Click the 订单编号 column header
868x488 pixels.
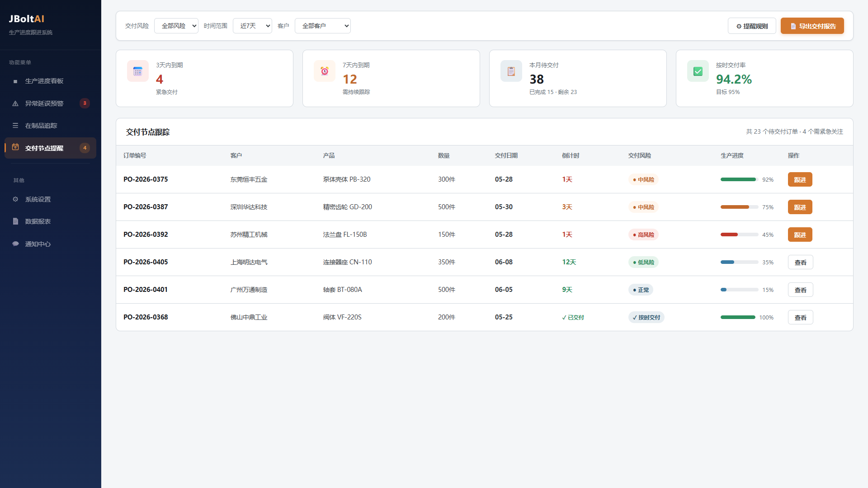point(135,155)
